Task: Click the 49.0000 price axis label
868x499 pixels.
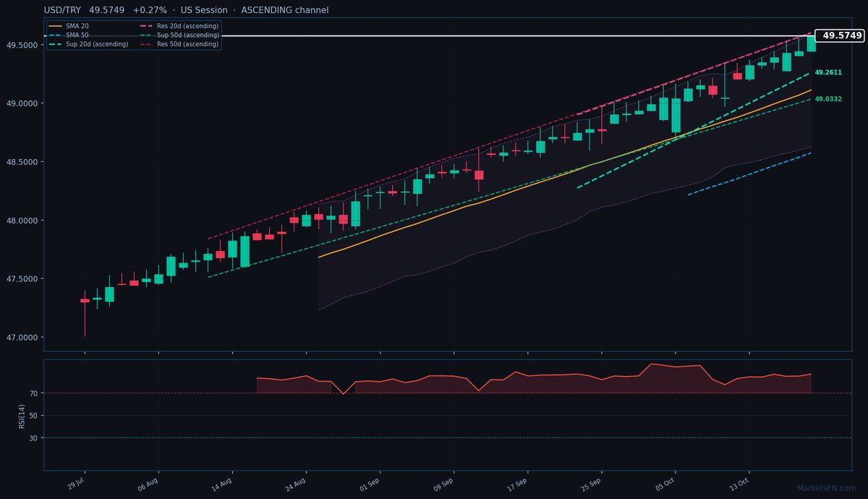Action: click(22, 103)
